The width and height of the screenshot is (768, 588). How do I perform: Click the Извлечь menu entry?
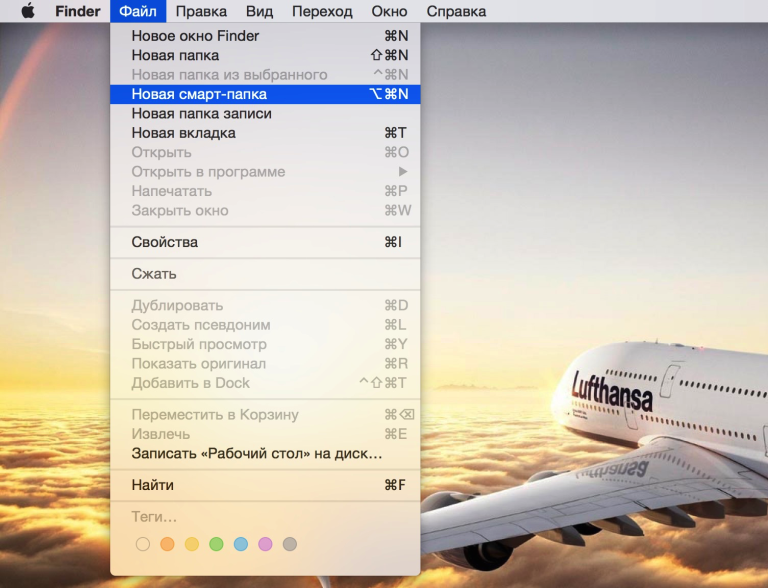coord(265,434)
